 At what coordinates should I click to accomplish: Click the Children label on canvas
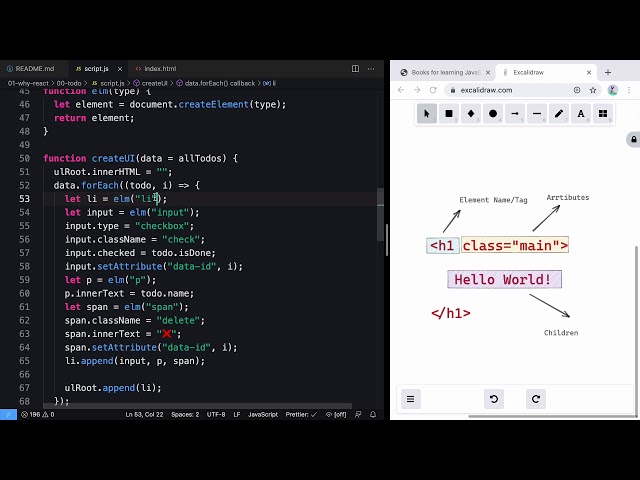[x=561, y=333]
